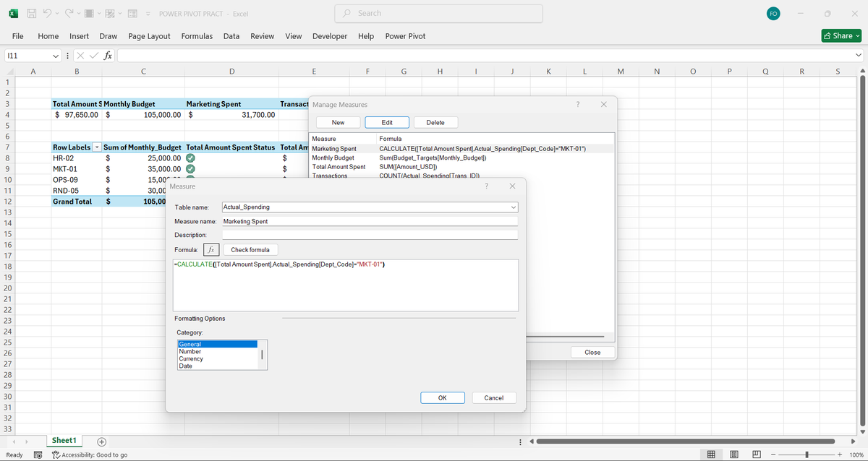Screen dimensions: 868x461
Task: Switch to the Developer tab
Action: click(x=330, y=36)
